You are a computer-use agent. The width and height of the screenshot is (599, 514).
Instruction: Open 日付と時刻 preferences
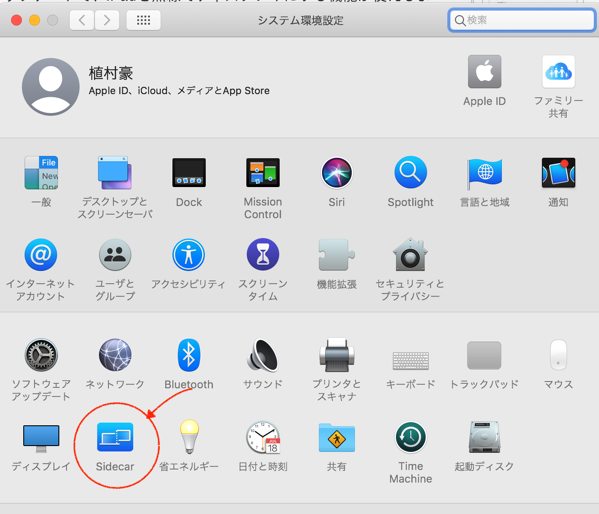tap(263, 437)
